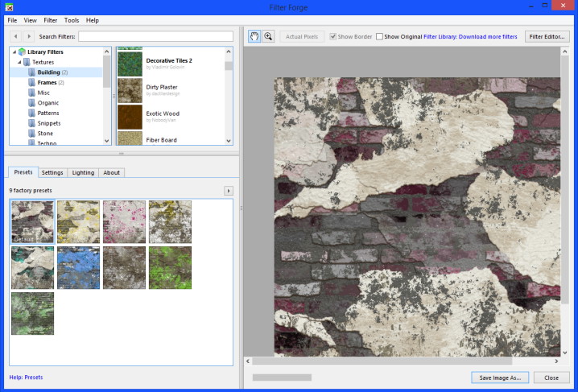Choose the bright green preset thumbnail
The height and width of the screenshot is (392, 578).
click(171, 268)
